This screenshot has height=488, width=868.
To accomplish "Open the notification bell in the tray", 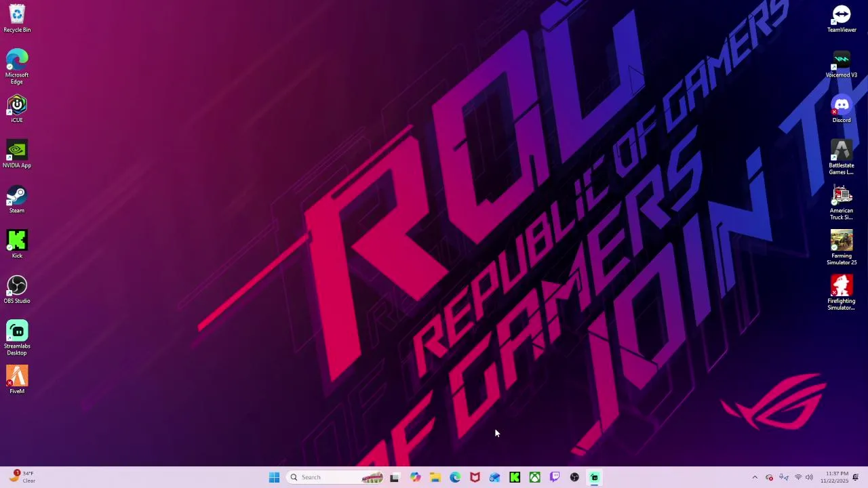I will 856,477.
